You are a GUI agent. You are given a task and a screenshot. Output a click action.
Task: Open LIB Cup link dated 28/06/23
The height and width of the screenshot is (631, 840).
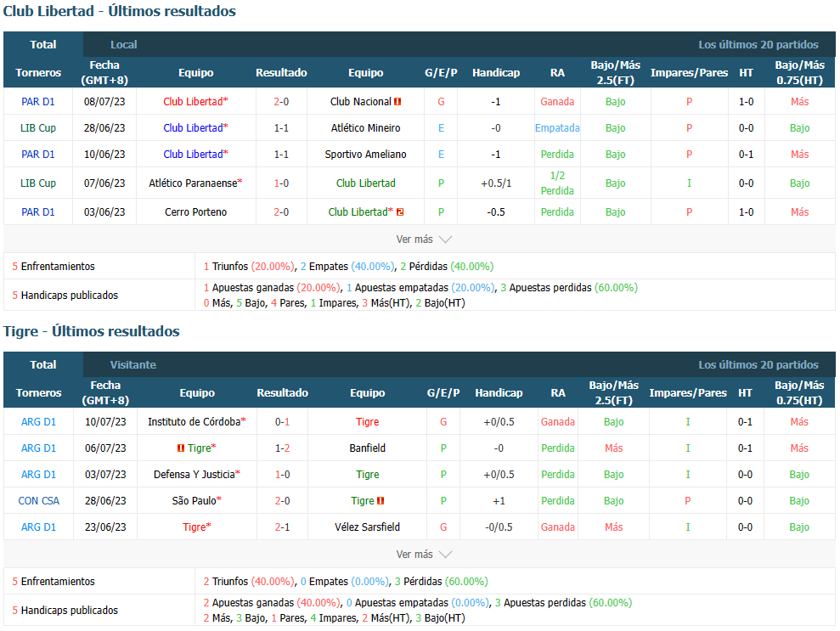point(38,128)
